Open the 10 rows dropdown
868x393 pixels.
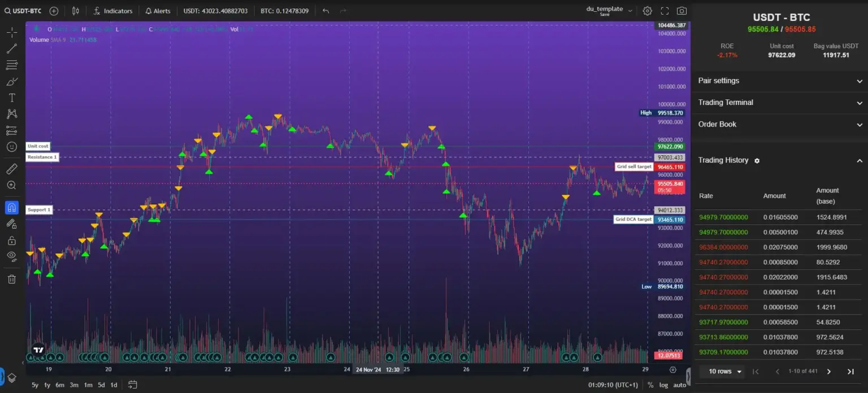point(722,372)
